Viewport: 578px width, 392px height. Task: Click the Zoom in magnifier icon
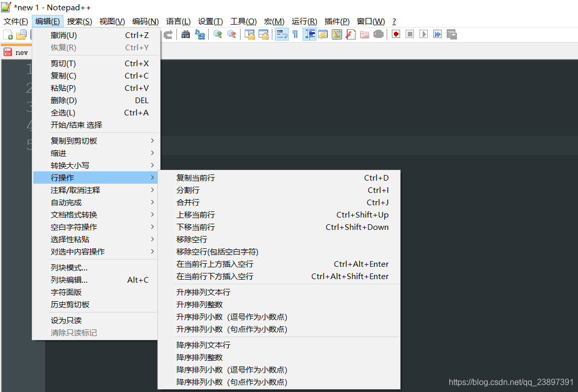(x=217, y=34)
